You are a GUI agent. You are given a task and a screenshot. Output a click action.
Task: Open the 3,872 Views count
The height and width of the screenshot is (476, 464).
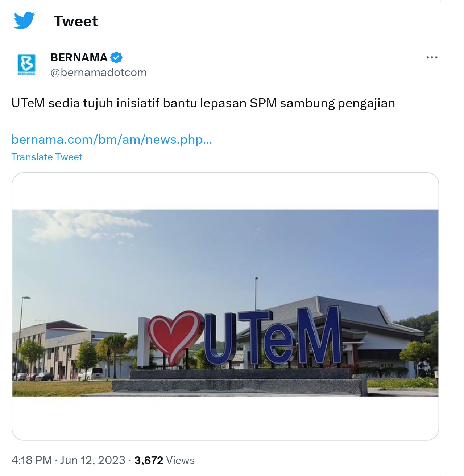point(165,460)
